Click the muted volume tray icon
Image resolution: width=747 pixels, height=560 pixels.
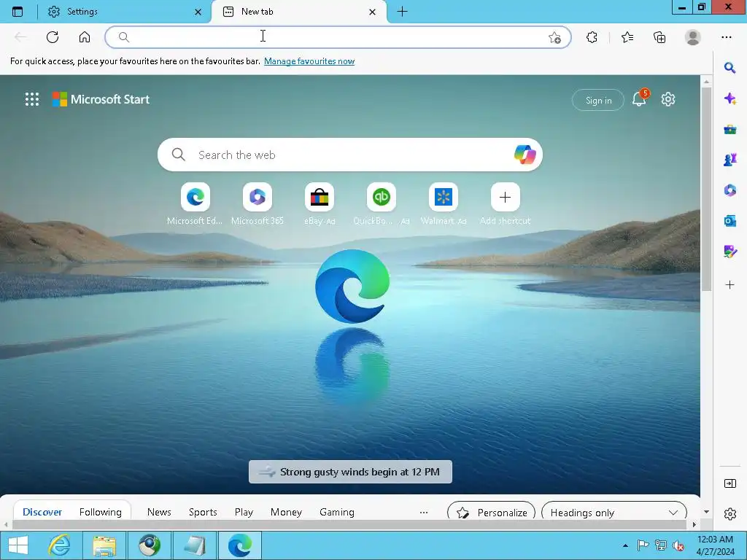click(x=678, y=545)
